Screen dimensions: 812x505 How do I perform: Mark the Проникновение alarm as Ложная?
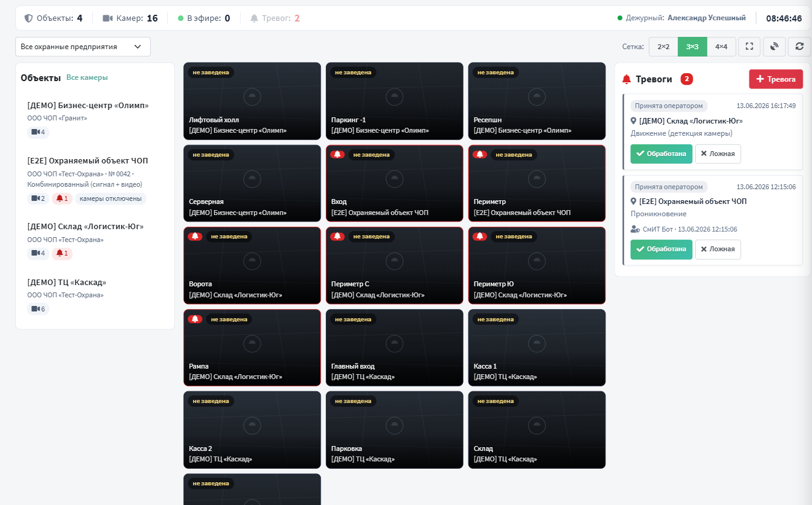click(718, 249)
